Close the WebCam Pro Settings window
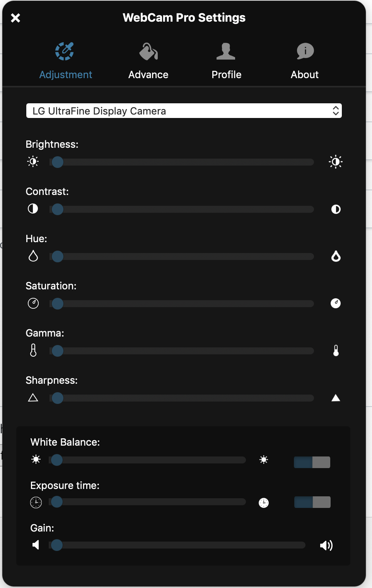 15,18
